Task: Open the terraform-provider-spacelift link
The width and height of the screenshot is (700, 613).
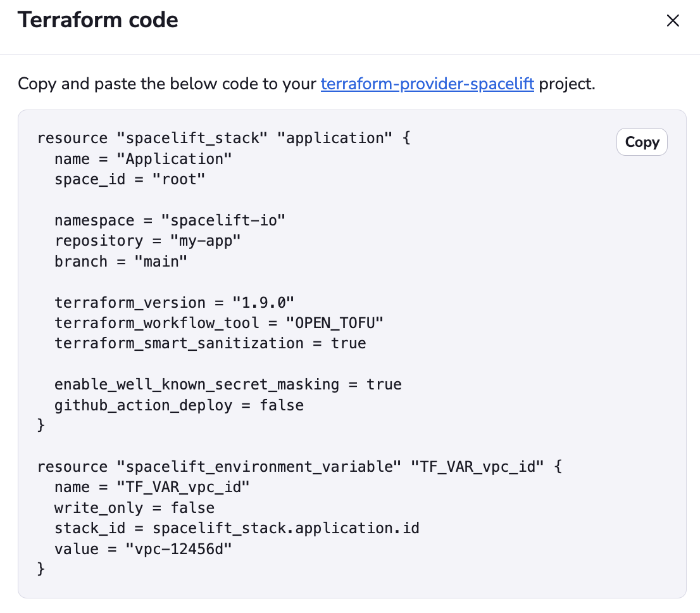Action: coord(427,84)
